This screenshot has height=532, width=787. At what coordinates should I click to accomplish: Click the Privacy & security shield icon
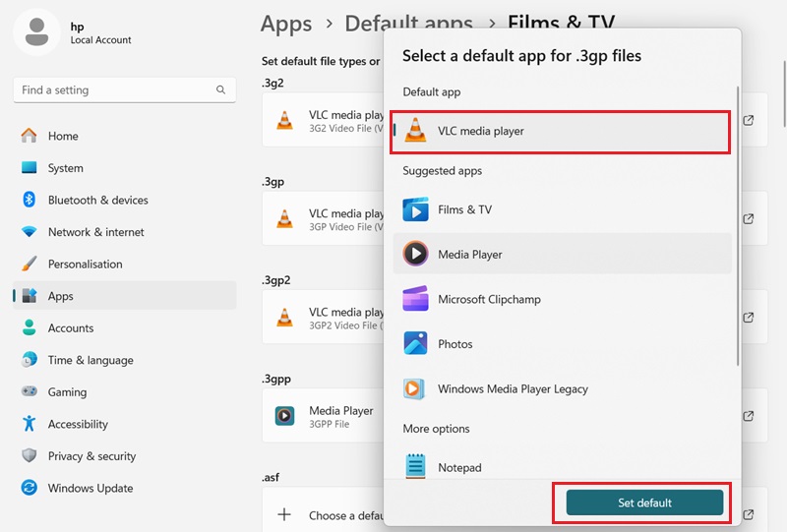click(30, 455)
